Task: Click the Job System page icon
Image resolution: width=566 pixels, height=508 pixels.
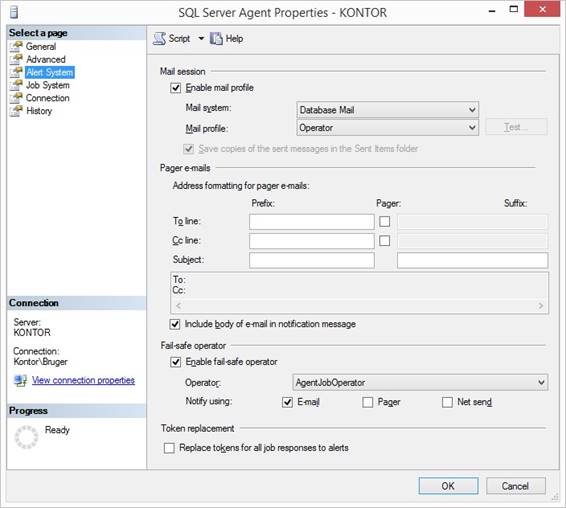Action: [16, 85]
